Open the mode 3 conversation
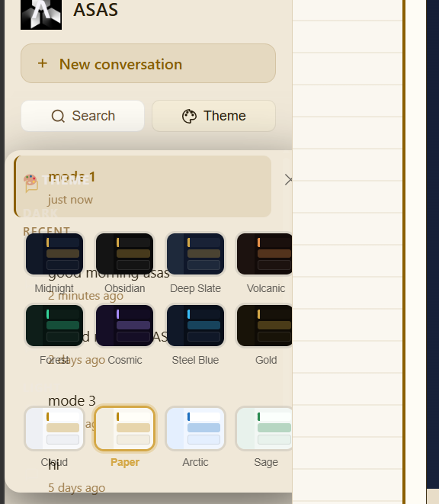439x504 pixels. [x=72, y=401]
